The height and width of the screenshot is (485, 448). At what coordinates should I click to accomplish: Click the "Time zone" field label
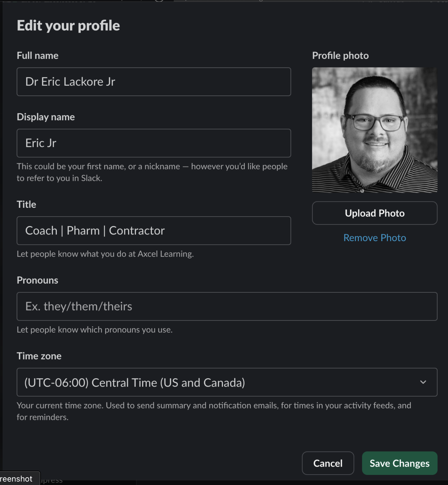point(39,356)
